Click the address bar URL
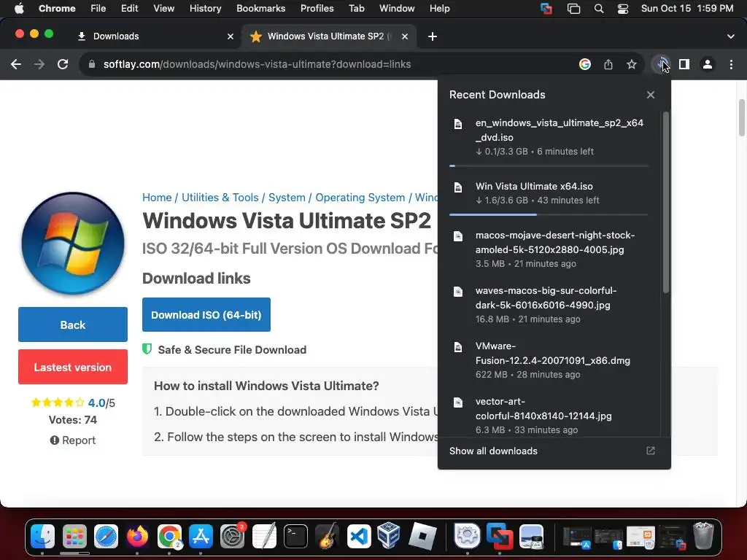Screen dimensions: 747x560 [x=258, y=64]
